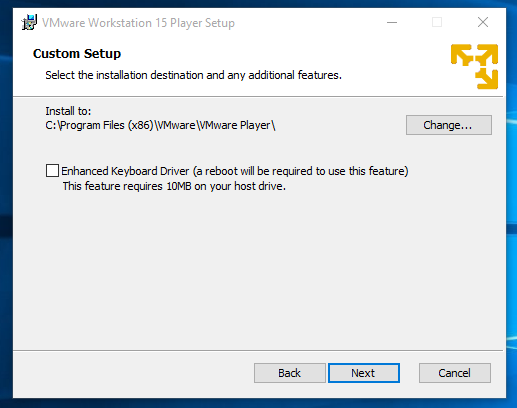The height and width of the screenshot is (408, 517).
Task: Click the installer icon in the title bar
Action: (x=29, y=23)
